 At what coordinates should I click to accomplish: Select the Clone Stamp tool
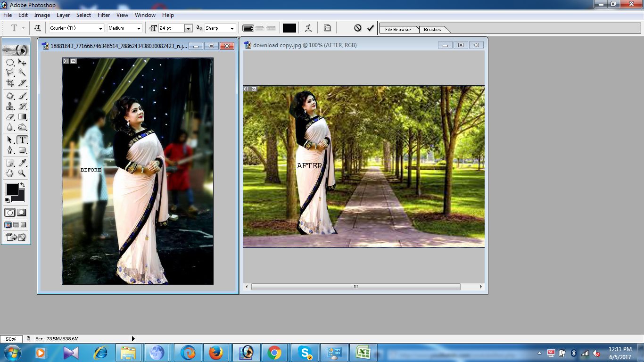point(10,106)
